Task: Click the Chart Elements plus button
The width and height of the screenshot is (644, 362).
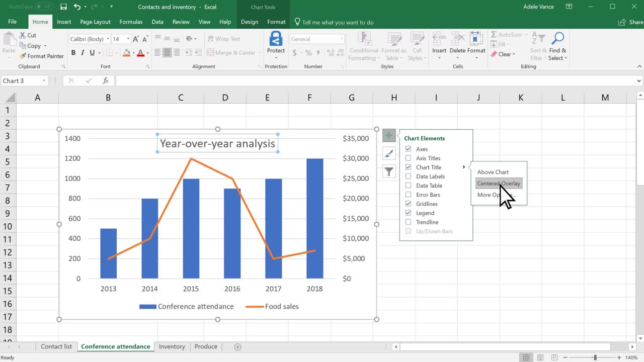Action: [388, 135]
